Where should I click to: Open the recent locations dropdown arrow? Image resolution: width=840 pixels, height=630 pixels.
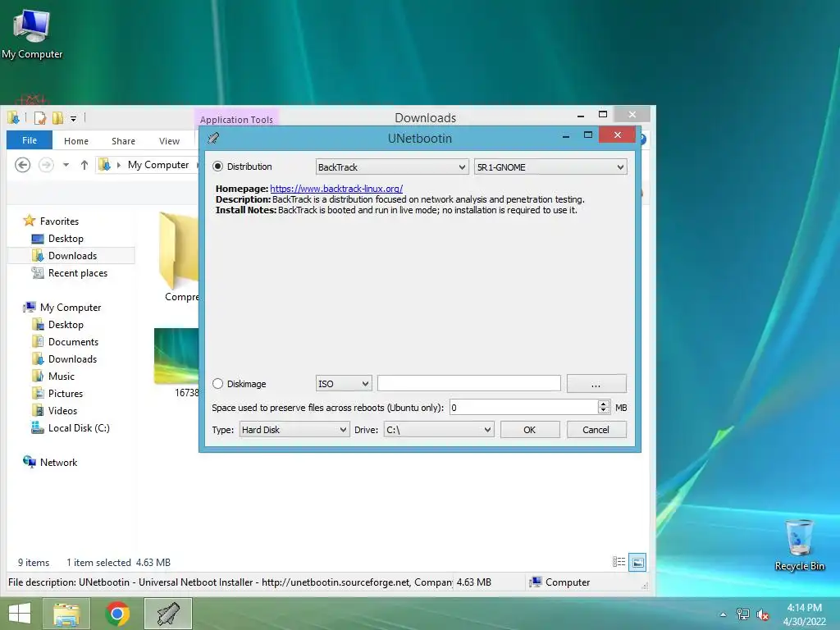pyautogui.click(x=66, y=165)
